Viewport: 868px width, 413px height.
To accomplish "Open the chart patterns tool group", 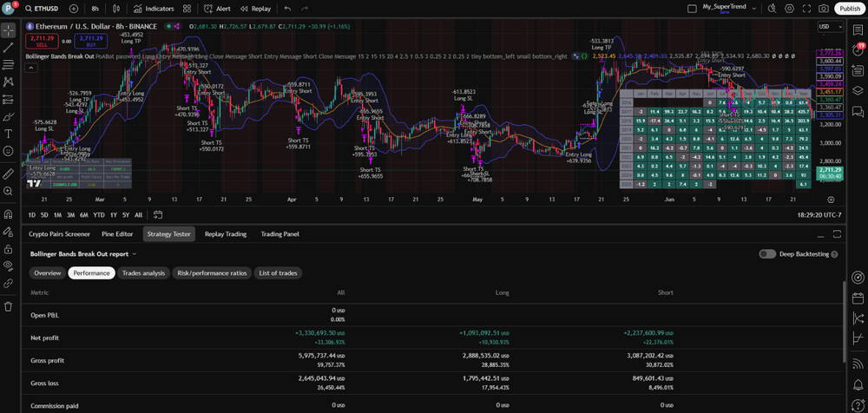I will [9, 82].
